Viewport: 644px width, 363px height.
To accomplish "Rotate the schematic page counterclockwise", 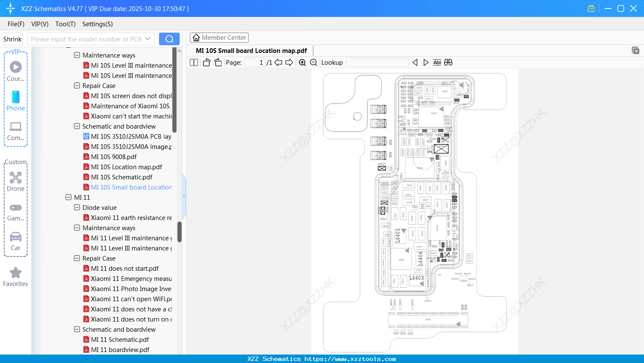I will (206, 62).
